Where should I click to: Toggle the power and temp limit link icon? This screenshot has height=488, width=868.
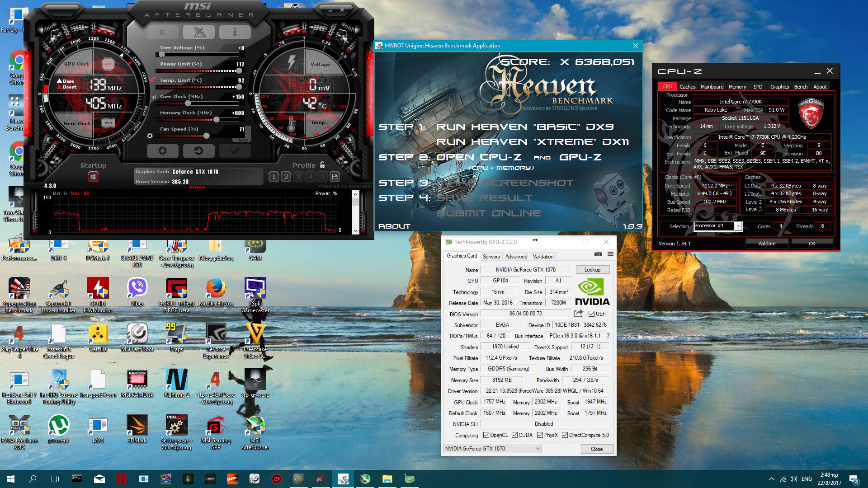(x=153, y=80)
